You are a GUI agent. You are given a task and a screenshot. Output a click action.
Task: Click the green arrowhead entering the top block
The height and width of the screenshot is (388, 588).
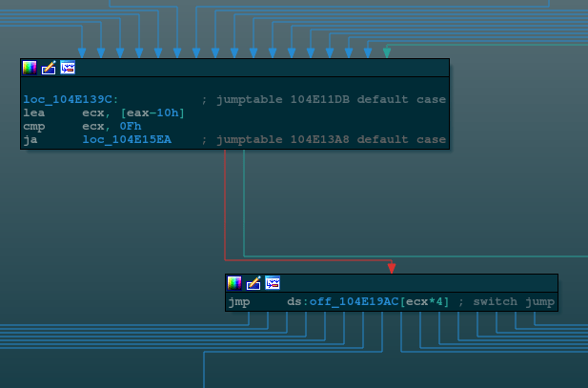(386, 52)
